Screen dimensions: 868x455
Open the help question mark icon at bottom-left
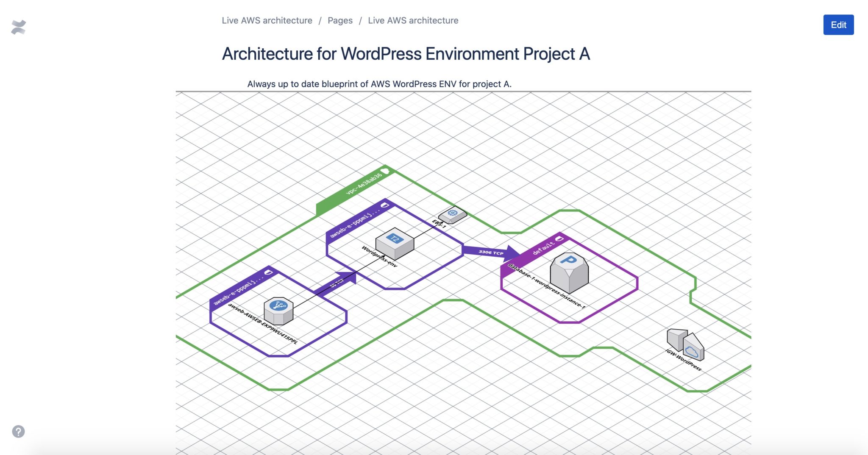18,431
